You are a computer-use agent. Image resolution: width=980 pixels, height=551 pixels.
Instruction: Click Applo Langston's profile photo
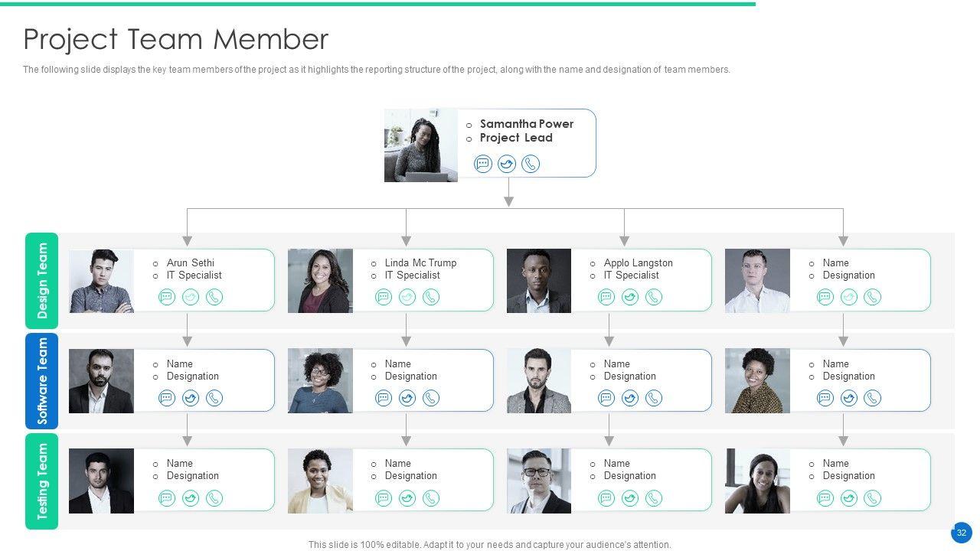click(x=539, y=281)
